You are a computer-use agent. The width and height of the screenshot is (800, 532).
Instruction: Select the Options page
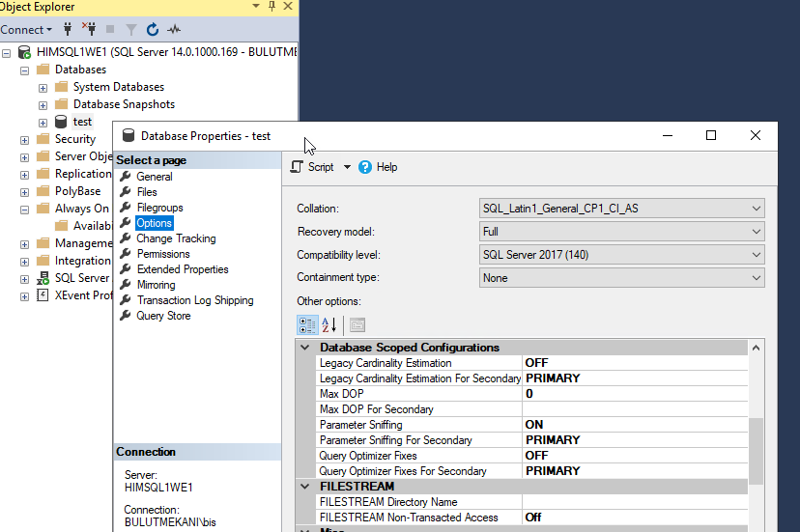154,223
